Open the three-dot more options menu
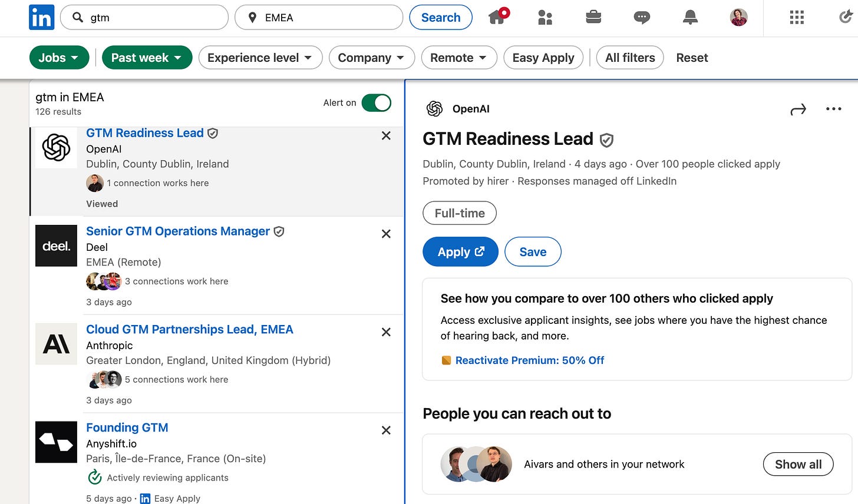The height and width of the screenshot is (504, 858). click(833, 109)
